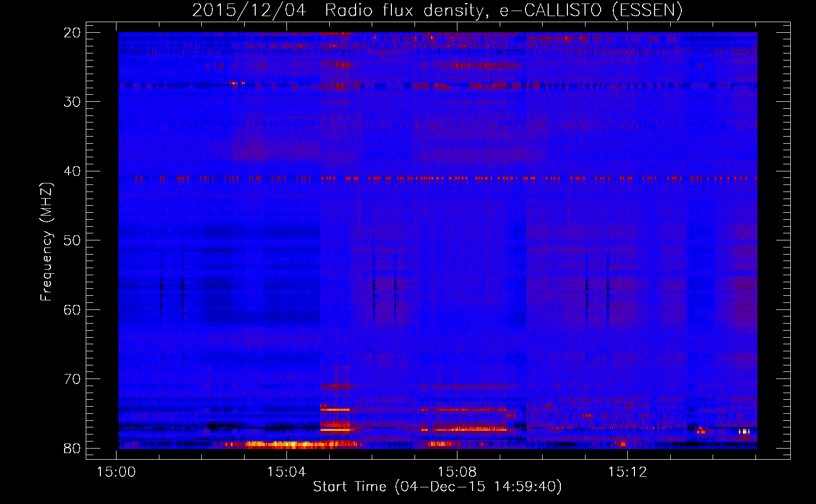
Task: Click the '20' frequency tick label
Action: pyautogui.click(x=73, y=33)
